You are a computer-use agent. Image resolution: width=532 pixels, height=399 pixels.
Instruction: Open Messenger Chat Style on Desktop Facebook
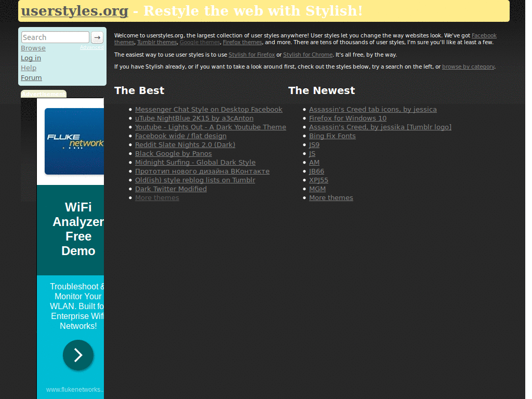[209, 110]
